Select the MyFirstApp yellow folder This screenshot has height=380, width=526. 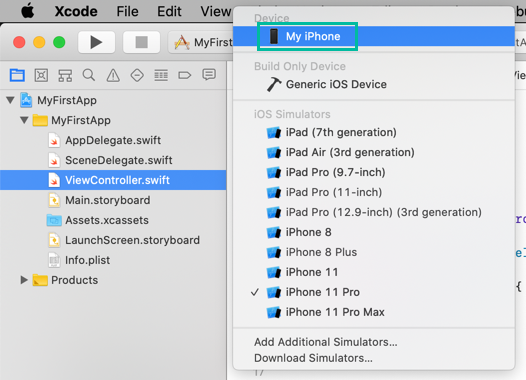[72, 120]
